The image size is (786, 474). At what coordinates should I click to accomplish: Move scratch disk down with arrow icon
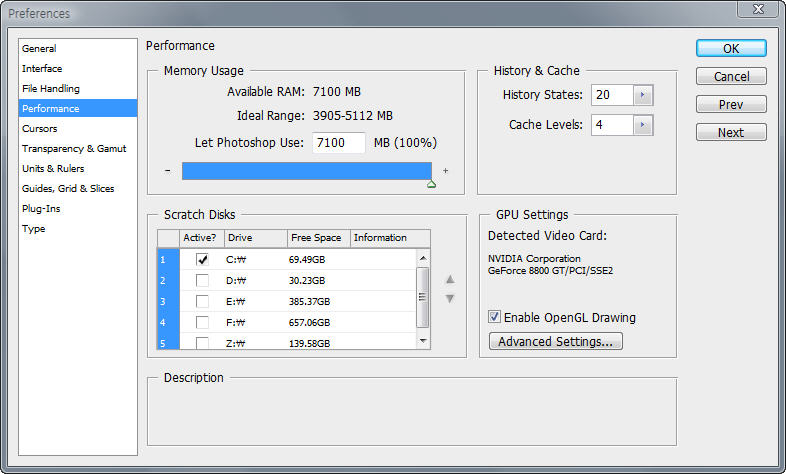pos(450,298)
